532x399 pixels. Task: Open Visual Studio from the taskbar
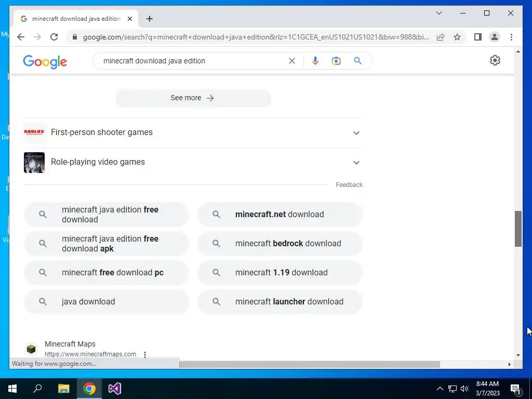(115, 389)
